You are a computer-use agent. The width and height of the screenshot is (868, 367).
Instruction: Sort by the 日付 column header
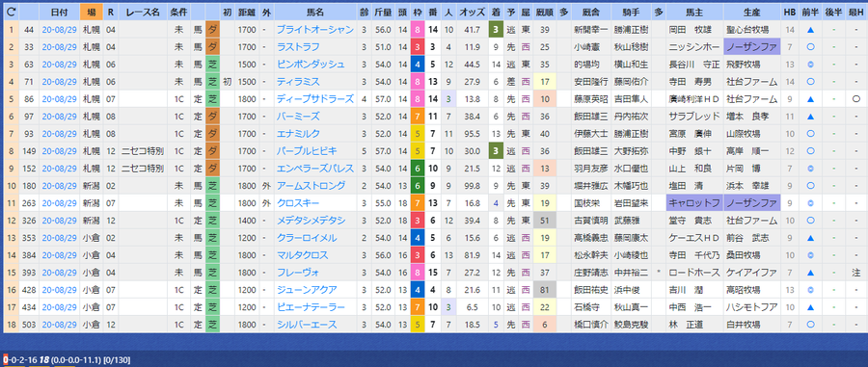(59, 12)
